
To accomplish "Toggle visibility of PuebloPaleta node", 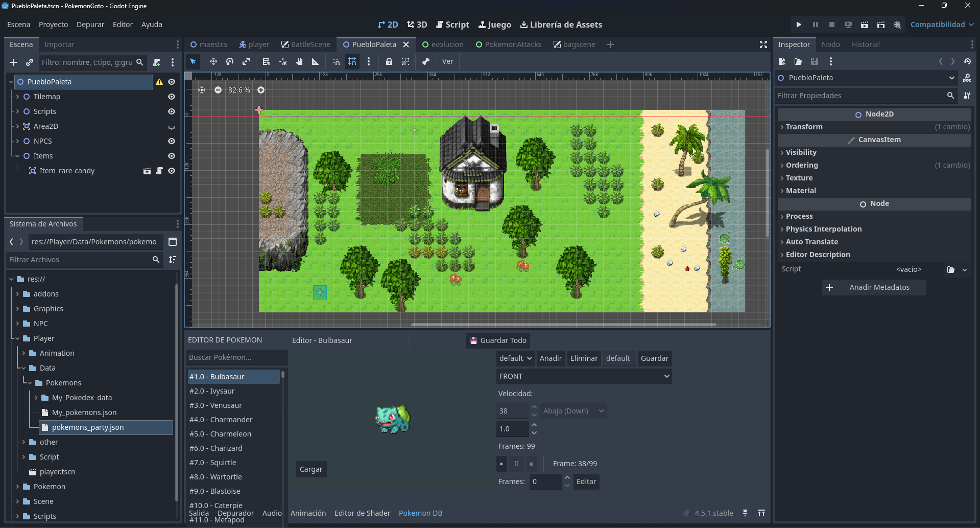I will coord(172,82).
